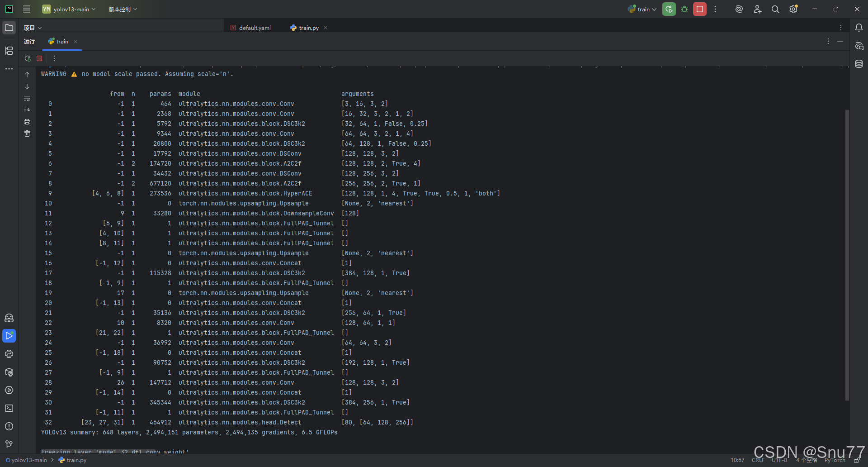This screenshot has height=467, width=868.
Task: Open the Problems tool window
Action: [x=9, y=426]
